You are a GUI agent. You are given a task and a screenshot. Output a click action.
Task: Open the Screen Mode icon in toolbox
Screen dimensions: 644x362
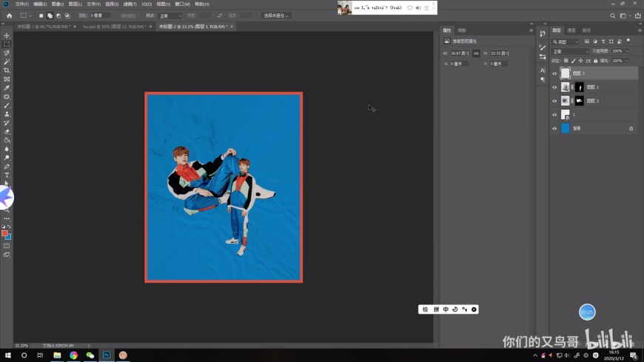tap(7, 255)
